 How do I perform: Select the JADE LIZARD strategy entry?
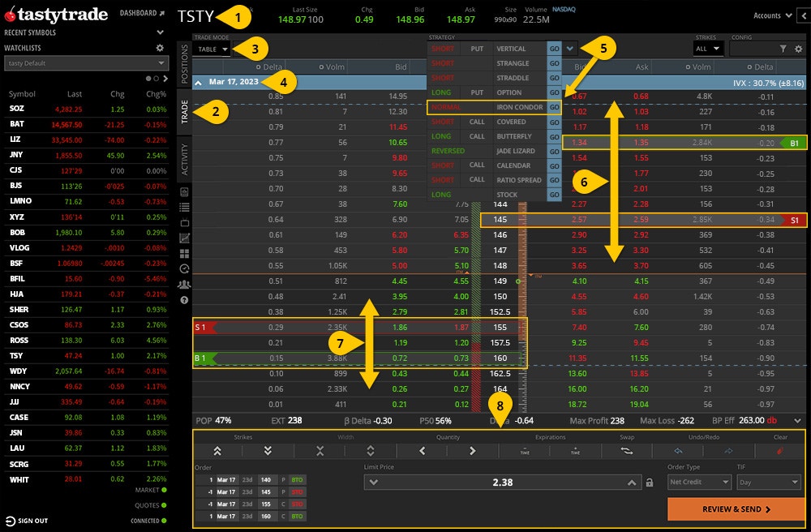click(x=515, y=151)
